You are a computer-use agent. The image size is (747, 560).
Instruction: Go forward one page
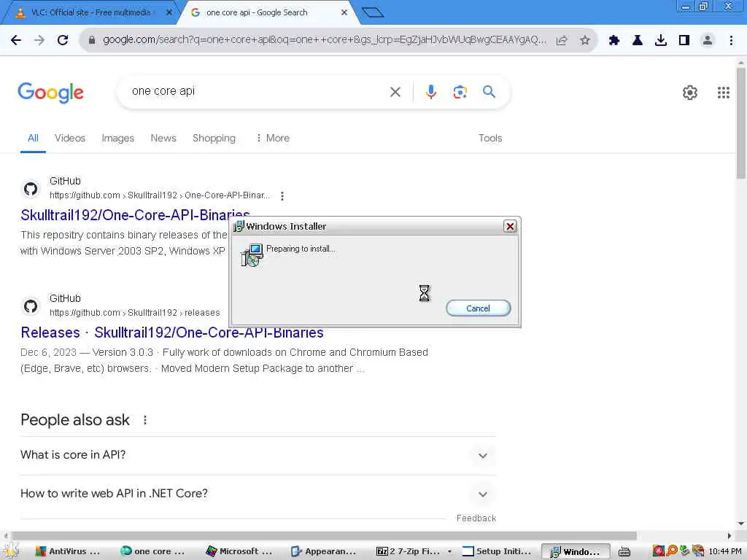click(39, 40)
